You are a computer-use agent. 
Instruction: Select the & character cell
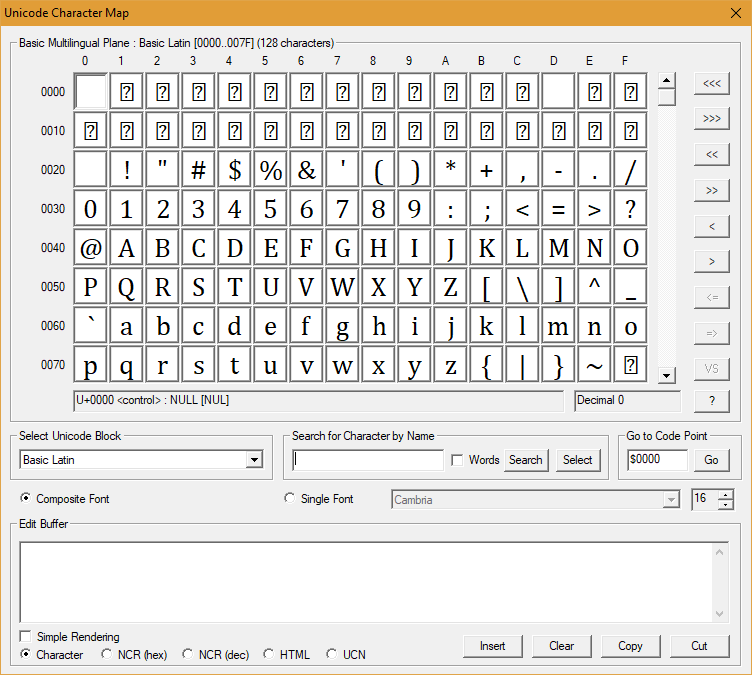[x=306, y=169]
